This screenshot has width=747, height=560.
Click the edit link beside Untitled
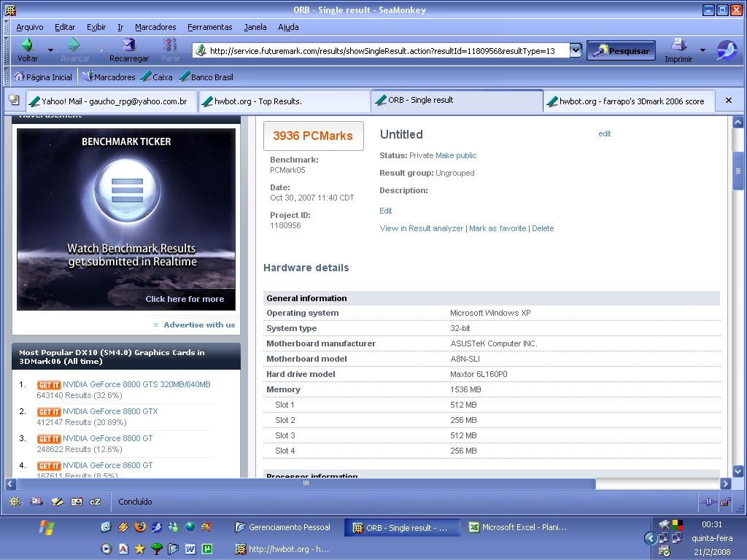click(604, 134)
